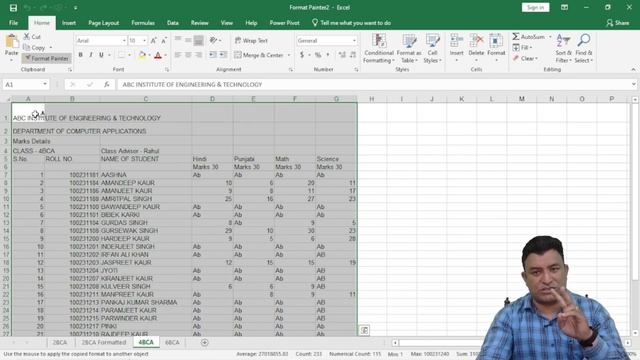Click the Share button
640x360 pixels.
618,23
